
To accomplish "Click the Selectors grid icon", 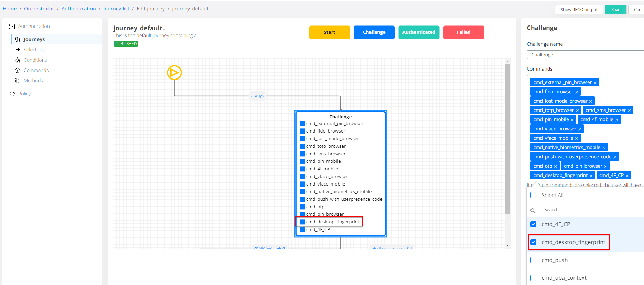I will [18, 50].
